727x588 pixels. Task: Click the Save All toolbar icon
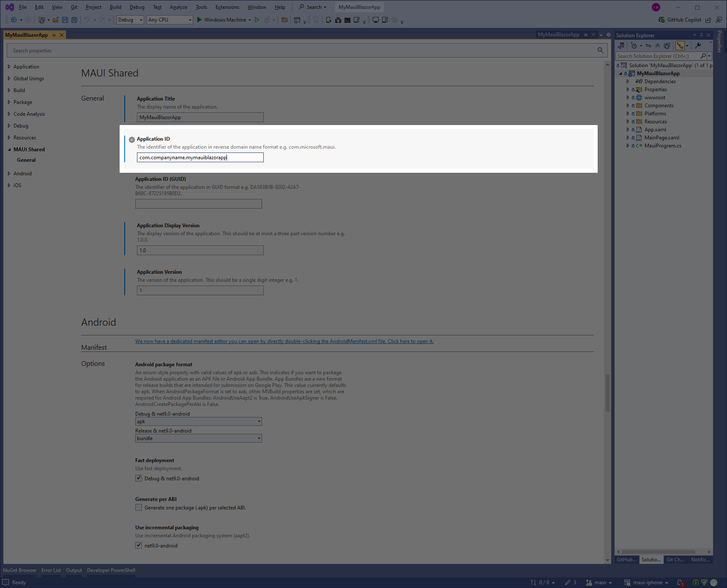pyautogui.click(x=74, y=20)
